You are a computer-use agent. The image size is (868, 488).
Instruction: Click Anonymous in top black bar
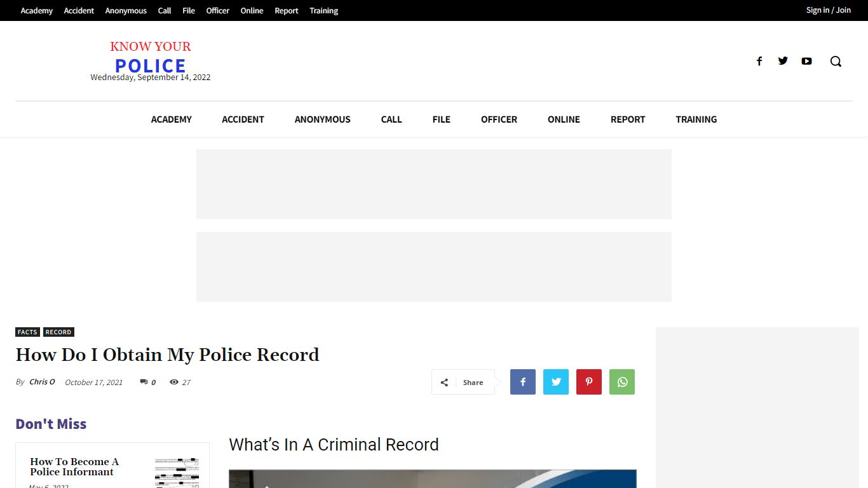pos(126,11)
